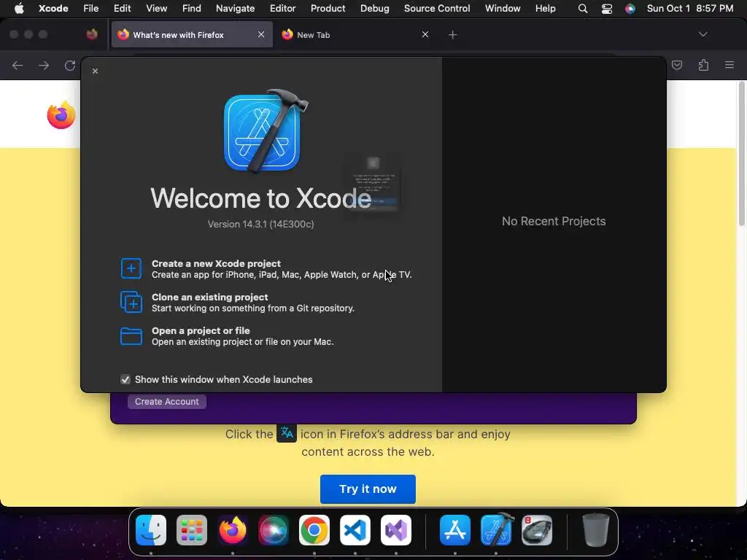Open the Window menu
The height and width of the screenshot is (560, 747).
(x=503, y=8)
